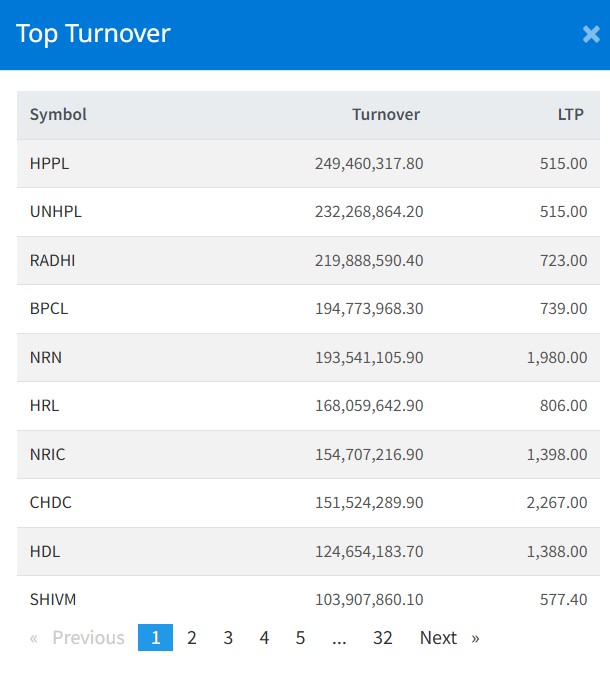Click the Next page link
Viewport: 610px width, 673px height.
438,638
